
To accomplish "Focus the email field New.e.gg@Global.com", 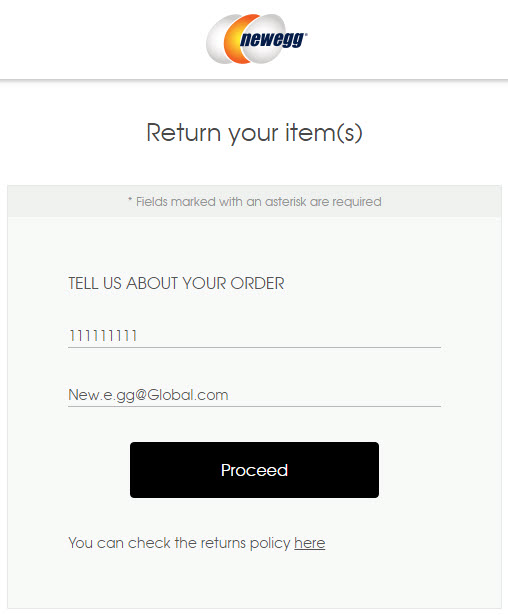I will coord(254,395).
